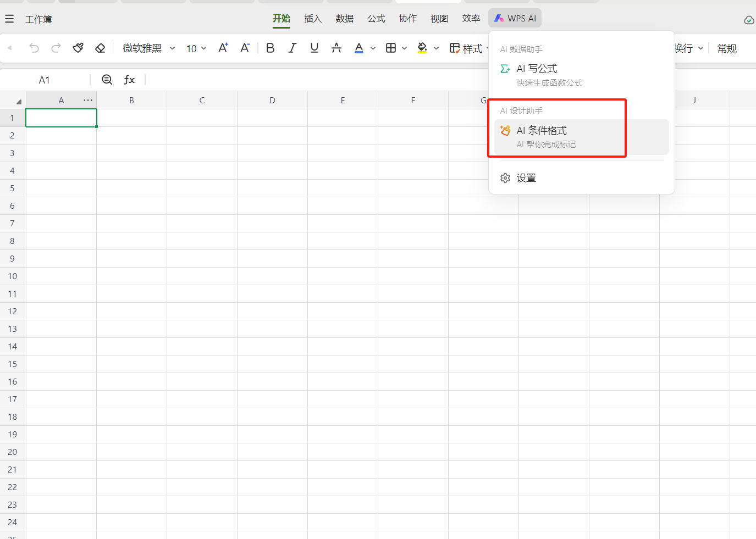This screenshot has width=756, height=539.
Task: Switch to the 数据 tab
Action: coord(345,19)
